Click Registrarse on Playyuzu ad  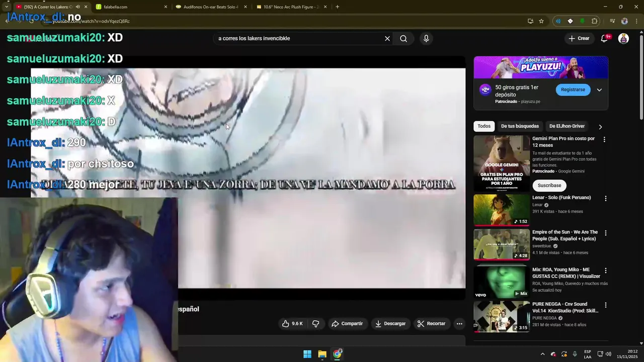pos(573,89)
